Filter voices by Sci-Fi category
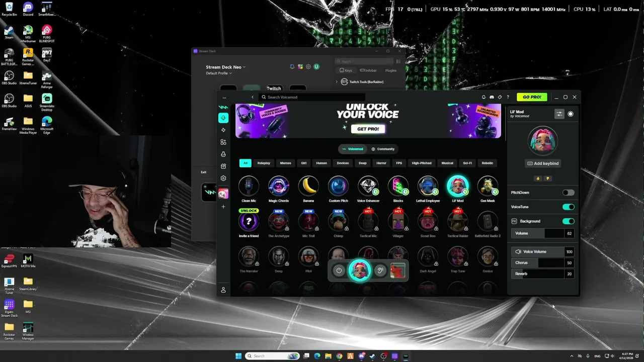The image size is (644, 362). pyautogui.click(x=467, y=163)
